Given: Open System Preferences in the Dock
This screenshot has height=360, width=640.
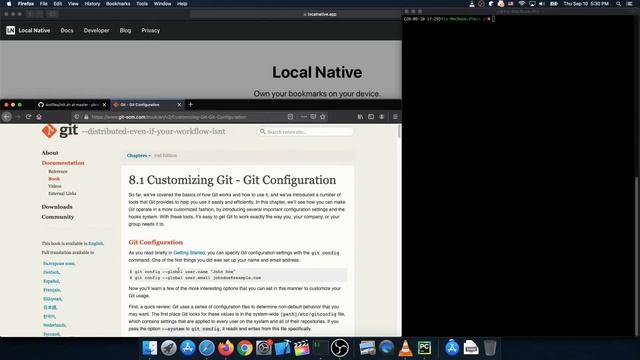Looking at the screenshot, I should point(264,348).
